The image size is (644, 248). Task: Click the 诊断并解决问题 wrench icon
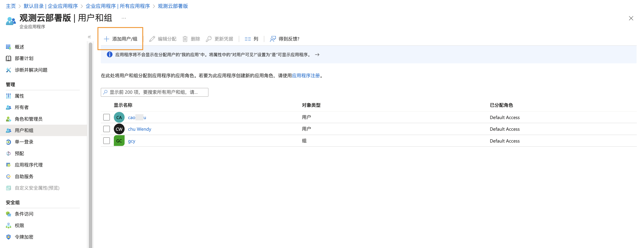click(x=9, y=70)
